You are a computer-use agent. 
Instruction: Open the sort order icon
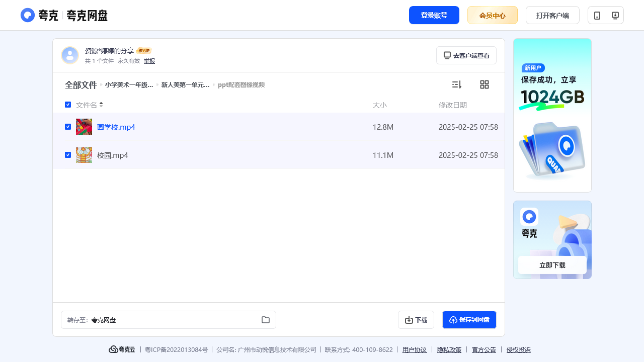coord(457,84)
